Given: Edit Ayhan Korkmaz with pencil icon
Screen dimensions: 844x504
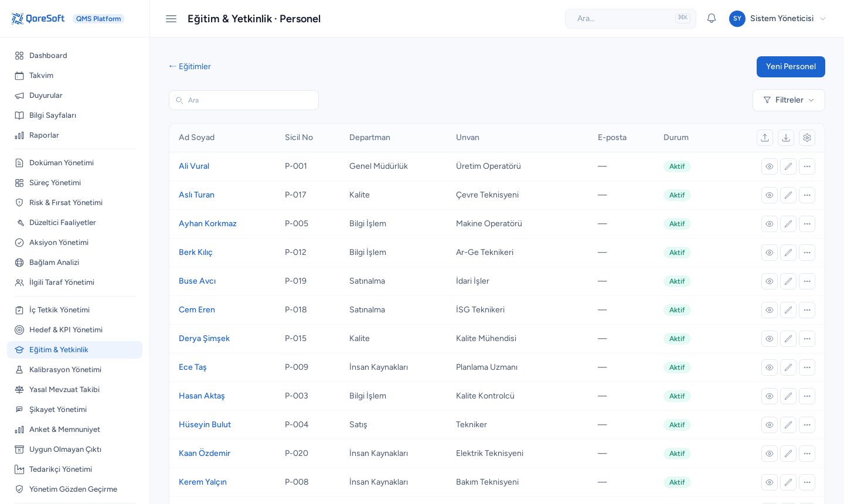Looking at the screenshot, I should [x=788, y=224].
